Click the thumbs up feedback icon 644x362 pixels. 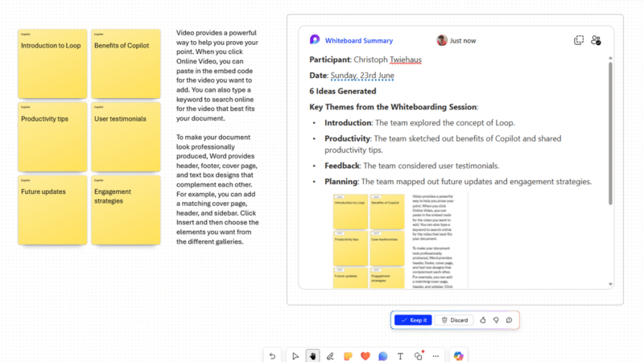[482, 320]
